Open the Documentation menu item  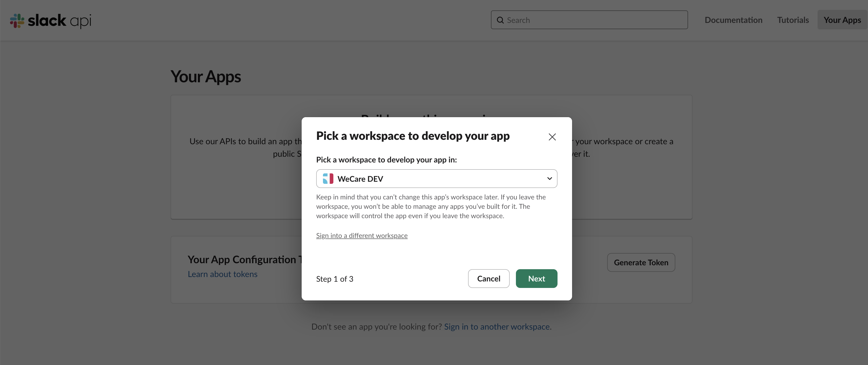(733, 20)
